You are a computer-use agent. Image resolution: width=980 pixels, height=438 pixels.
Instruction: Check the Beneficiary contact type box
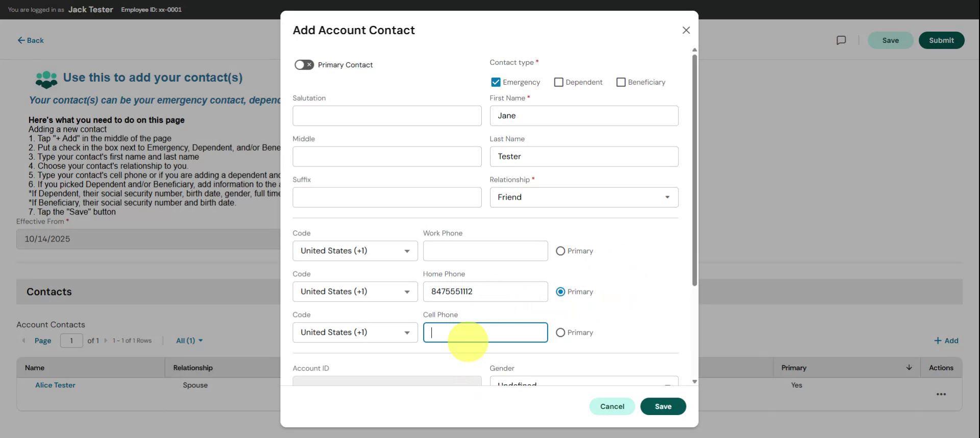click(x=621, y=82)
